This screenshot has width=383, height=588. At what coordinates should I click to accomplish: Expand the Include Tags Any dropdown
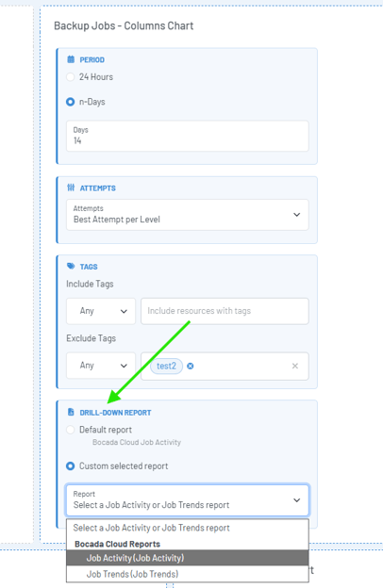click(101, 311)
